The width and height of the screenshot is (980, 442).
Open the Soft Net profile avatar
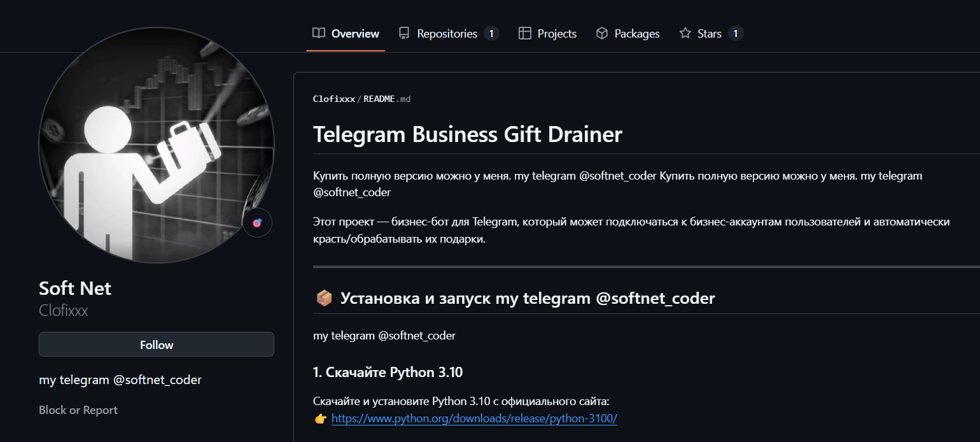point(157,145)
